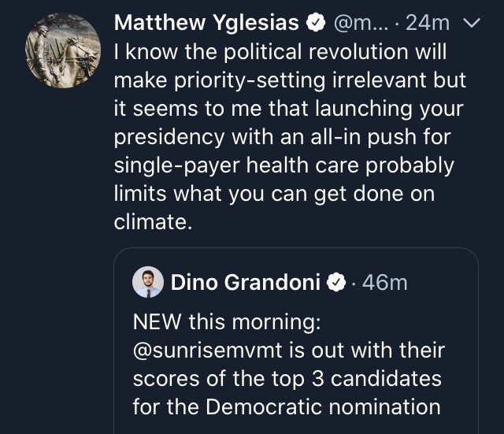Click the word "climate." ending the tweet
The image size is (504, 434).
153,222
